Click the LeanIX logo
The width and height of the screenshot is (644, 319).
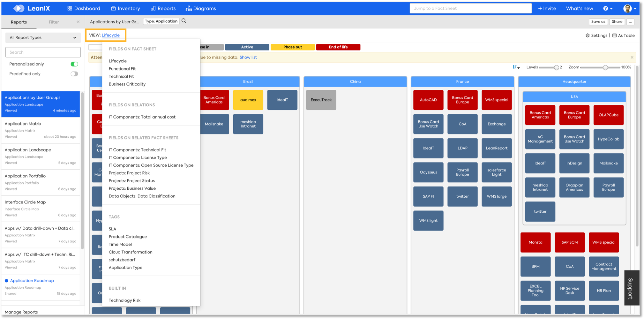point(31,8)
